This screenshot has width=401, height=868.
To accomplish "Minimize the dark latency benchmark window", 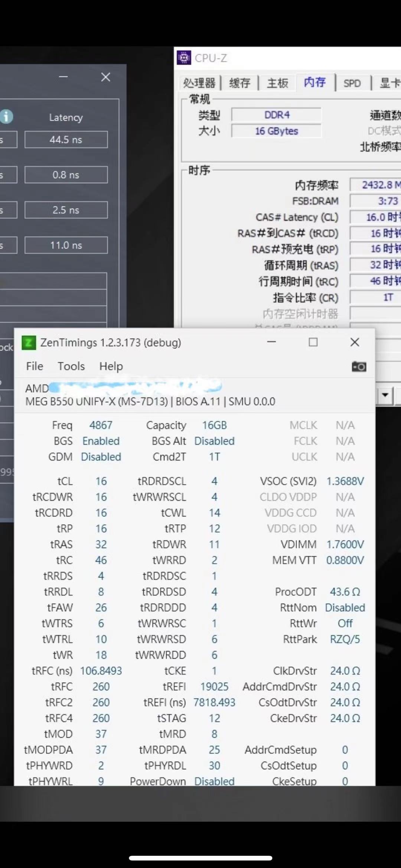I will pyautogui.click(x=63, y=77).
